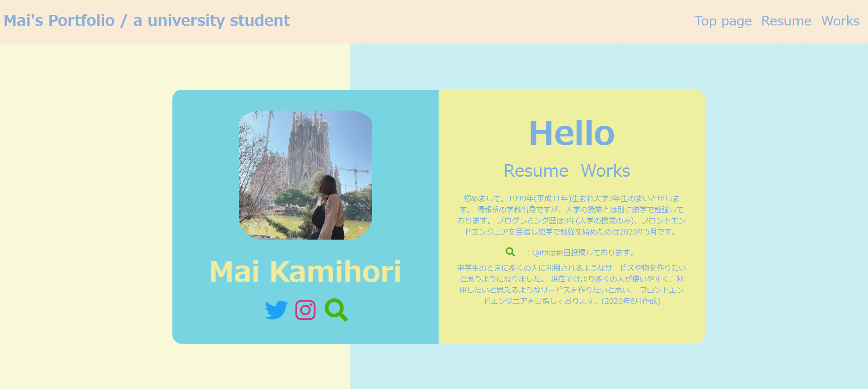Click the text "：Qiitaは毎日投稿しております。"

click(x=580, y=253)
